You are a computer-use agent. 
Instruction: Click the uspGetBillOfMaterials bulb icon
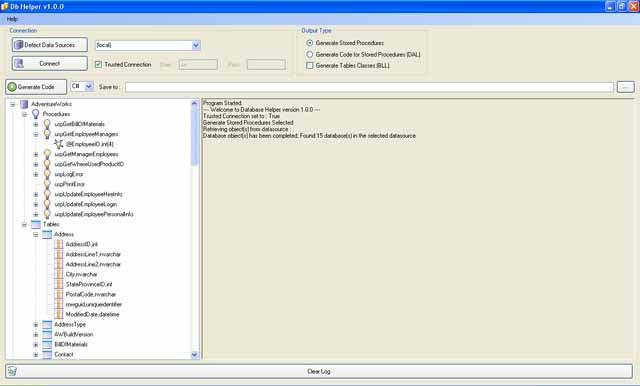47,124
